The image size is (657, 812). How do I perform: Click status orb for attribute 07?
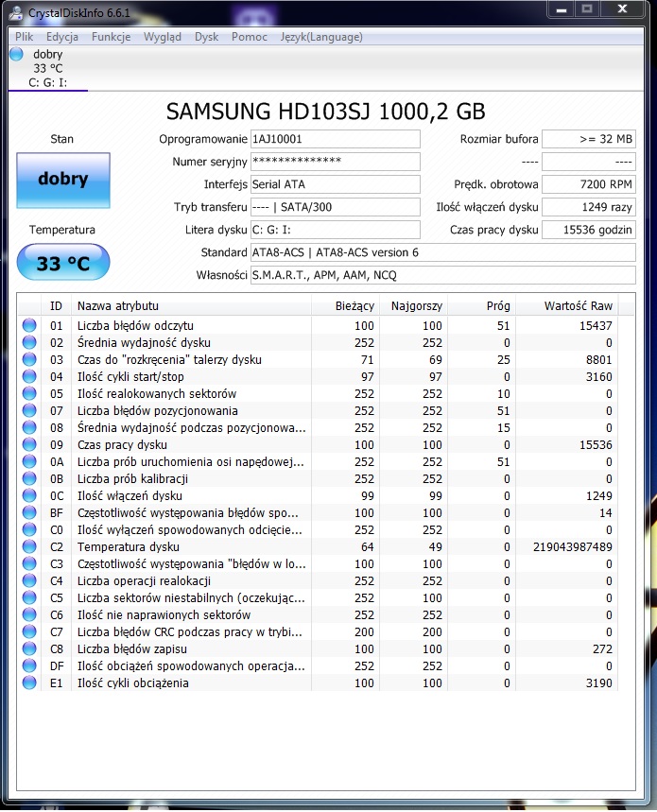click(x=29, y=410)
